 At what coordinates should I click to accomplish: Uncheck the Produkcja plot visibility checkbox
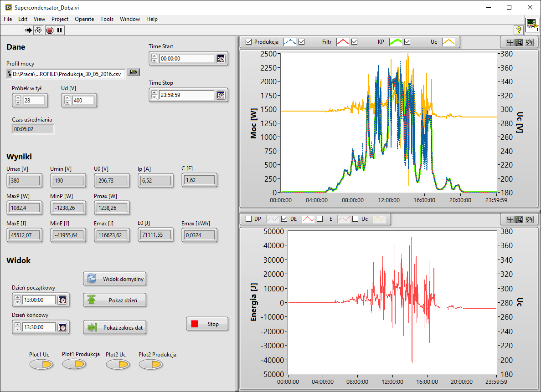pos(248,42)
